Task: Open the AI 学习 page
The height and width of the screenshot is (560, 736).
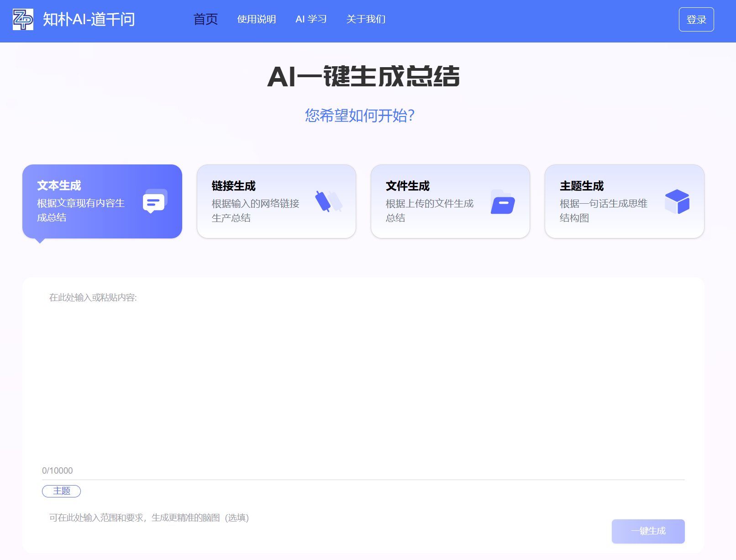Action: [311, 19]
